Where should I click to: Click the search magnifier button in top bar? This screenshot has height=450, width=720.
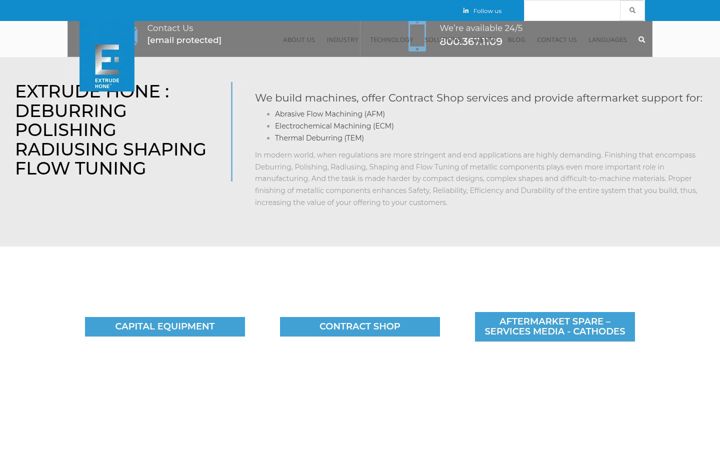[632, 10]
